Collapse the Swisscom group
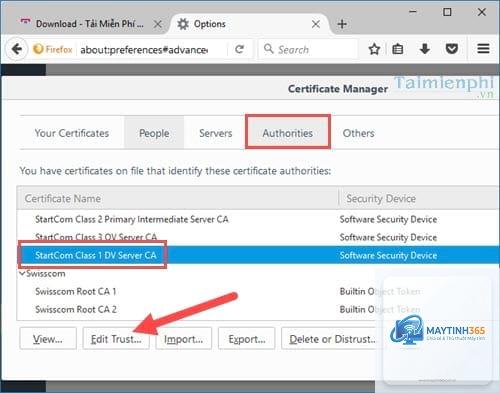Viewport: 500px width, 393px height. pyautogui.click(x=22, y=273)
